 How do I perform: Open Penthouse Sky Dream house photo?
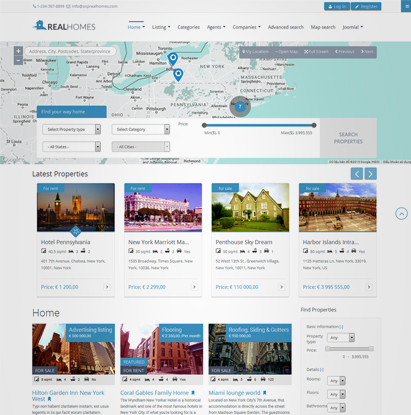point(250,207)
